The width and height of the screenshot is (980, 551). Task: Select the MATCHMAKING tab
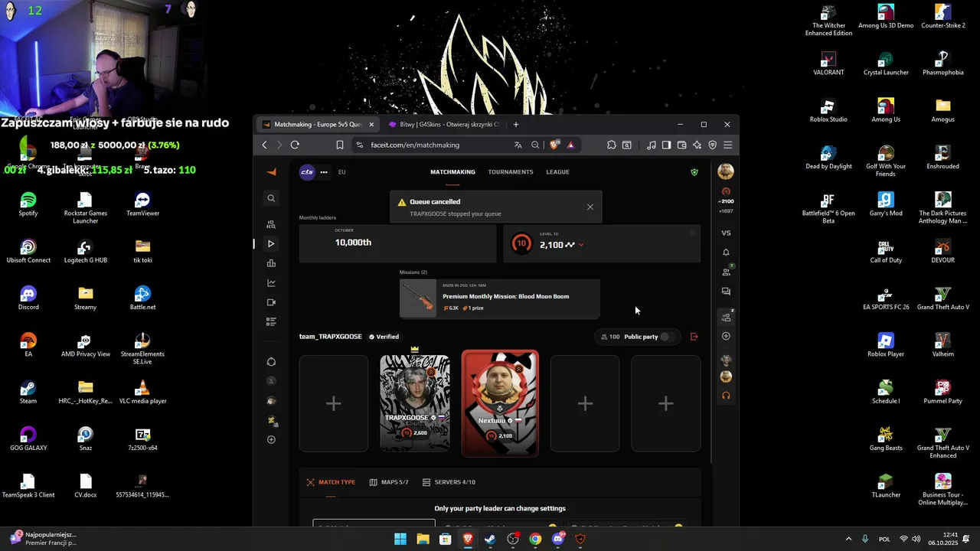point(452,172)
